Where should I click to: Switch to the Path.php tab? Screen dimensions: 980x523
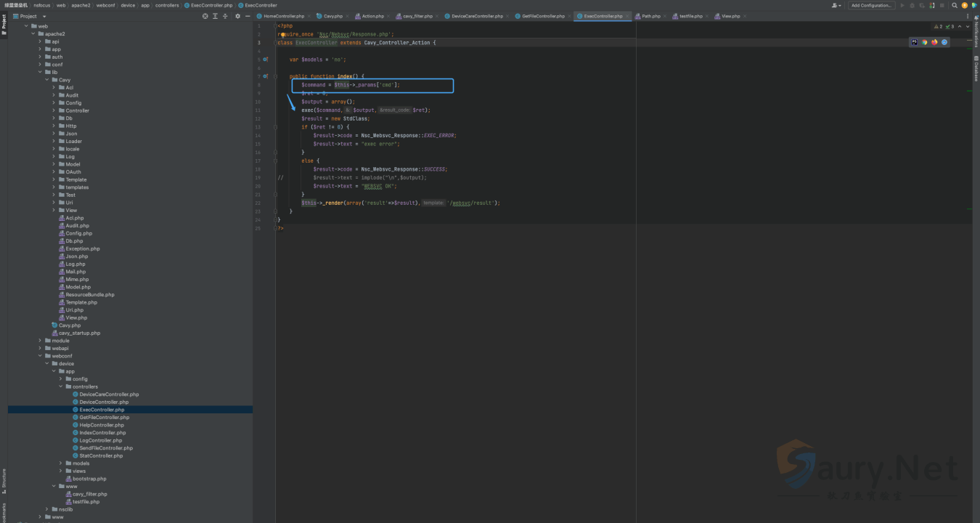click(650, 16)
